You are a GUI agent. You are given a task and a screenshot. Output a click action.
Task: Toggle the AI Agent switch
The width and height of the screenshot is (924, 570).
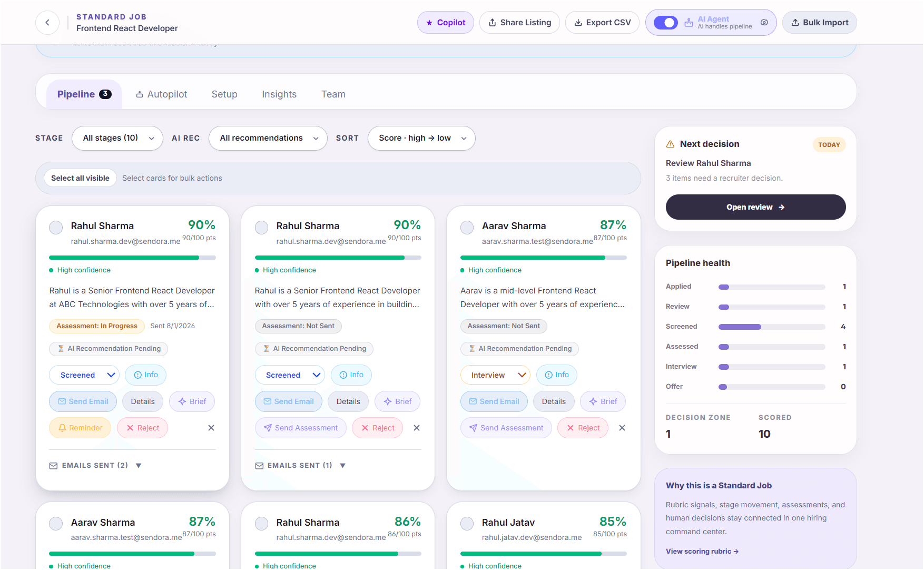tap(665, 23)
